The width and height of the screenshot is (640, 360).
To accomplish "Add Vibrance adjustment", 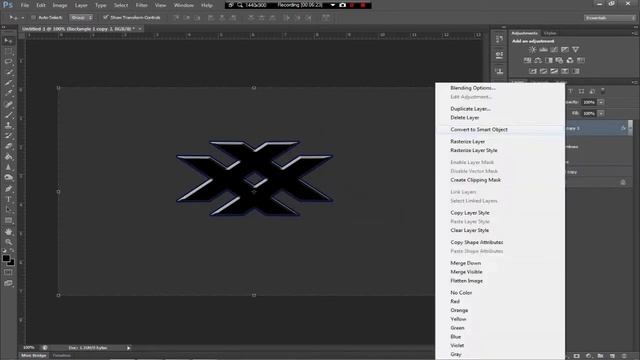I will pyautogui.click(x=576, y=49).
